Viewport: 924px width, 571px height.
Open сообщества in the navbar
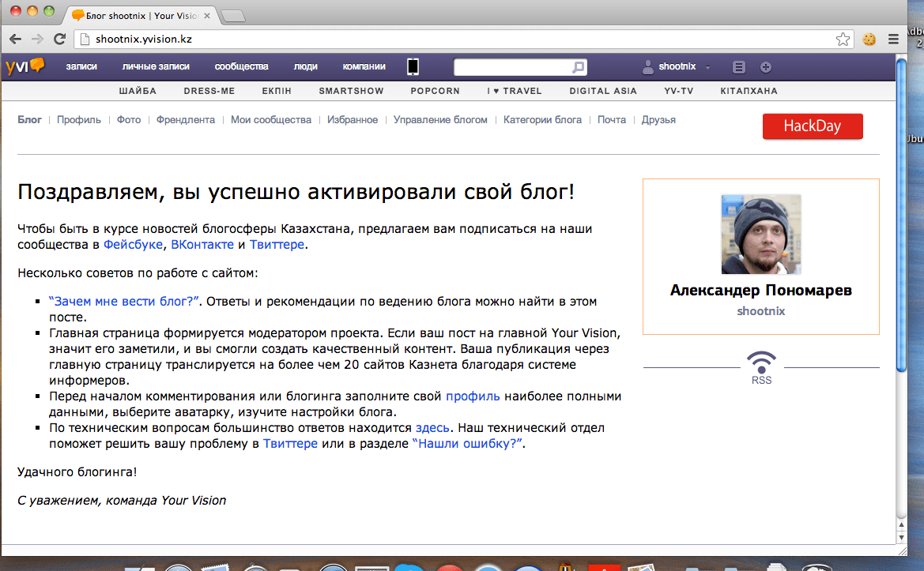pyautogui.click(x=242, y=66)
